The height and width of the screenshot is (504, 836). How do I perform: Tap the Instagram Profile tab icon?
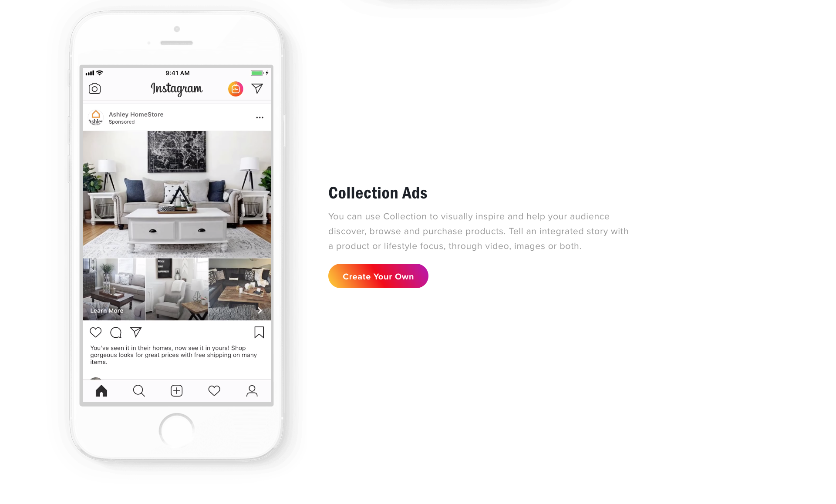tap(251, 390)
